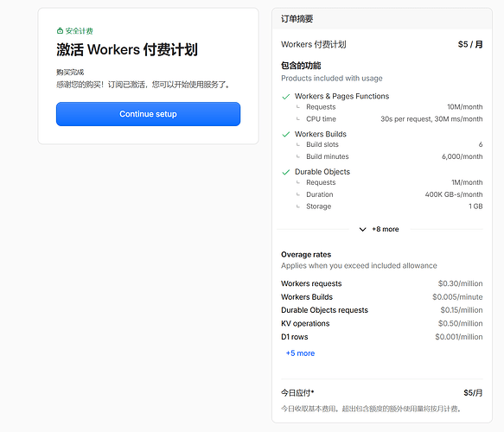Image resolution: width=504 pixels, height=432 pixels.
Task: Click the Build minutes row label
Action: click(x=328, y=156)
